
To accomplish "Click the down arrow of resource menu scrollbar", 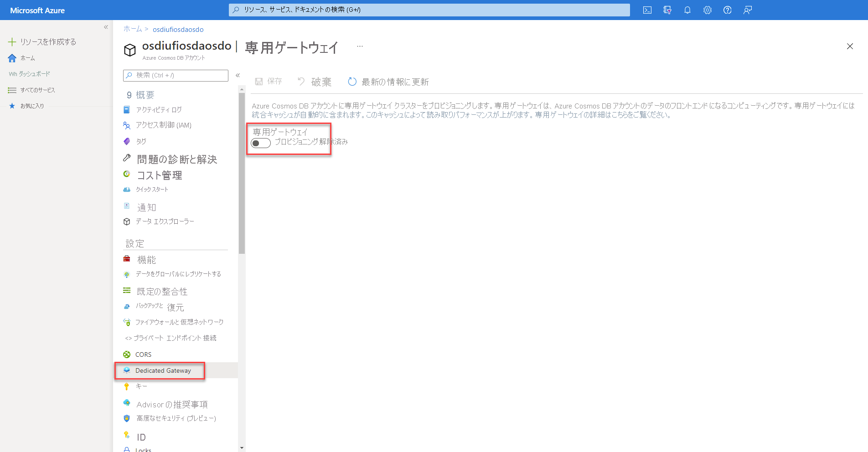I will click(242, 448).
